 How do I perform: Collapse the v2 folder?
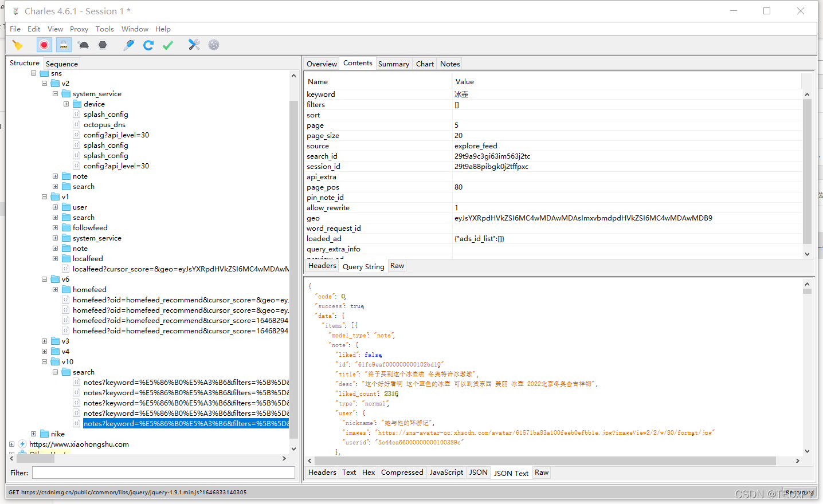pos(44,84)
